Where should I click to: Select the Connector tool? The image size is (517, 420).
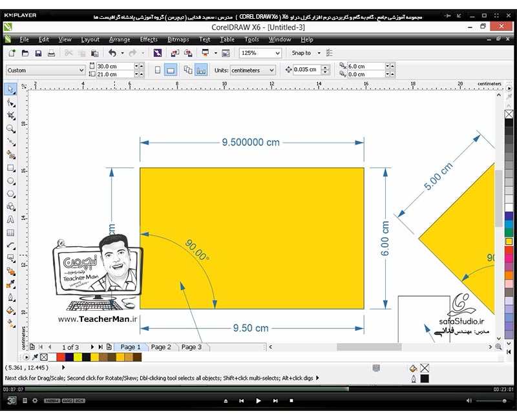[x=10, y=258]
